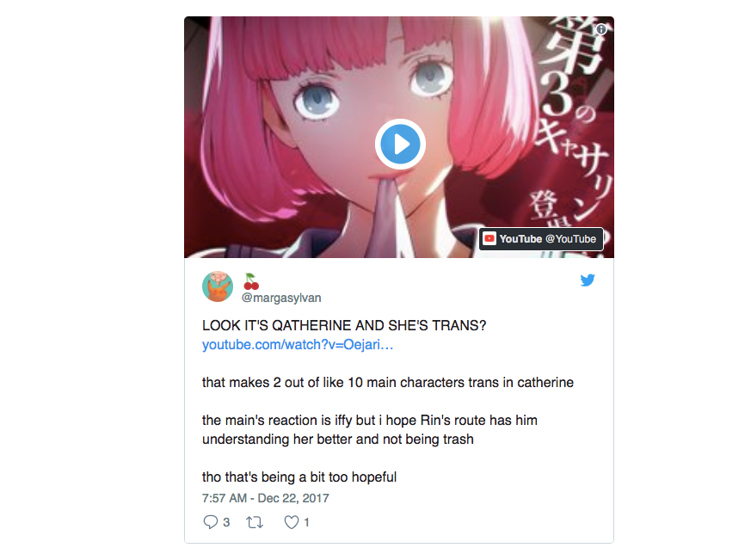Click the @YouTube attribution text
Screen dimensions: 751x560
pyautogui.click(x=571, y=238)
